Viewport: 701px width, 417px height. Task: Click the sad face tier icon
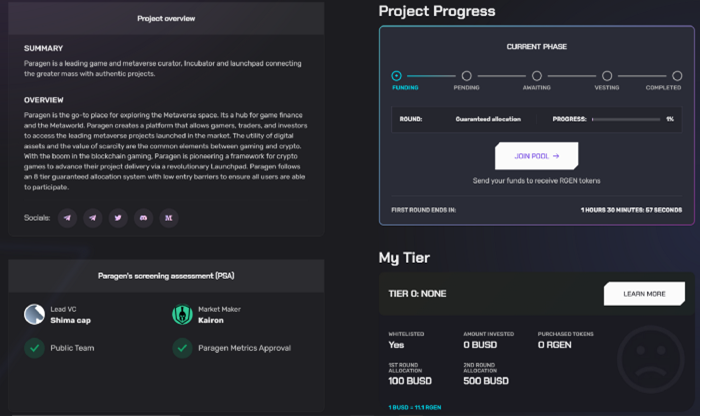click(650, 359)
